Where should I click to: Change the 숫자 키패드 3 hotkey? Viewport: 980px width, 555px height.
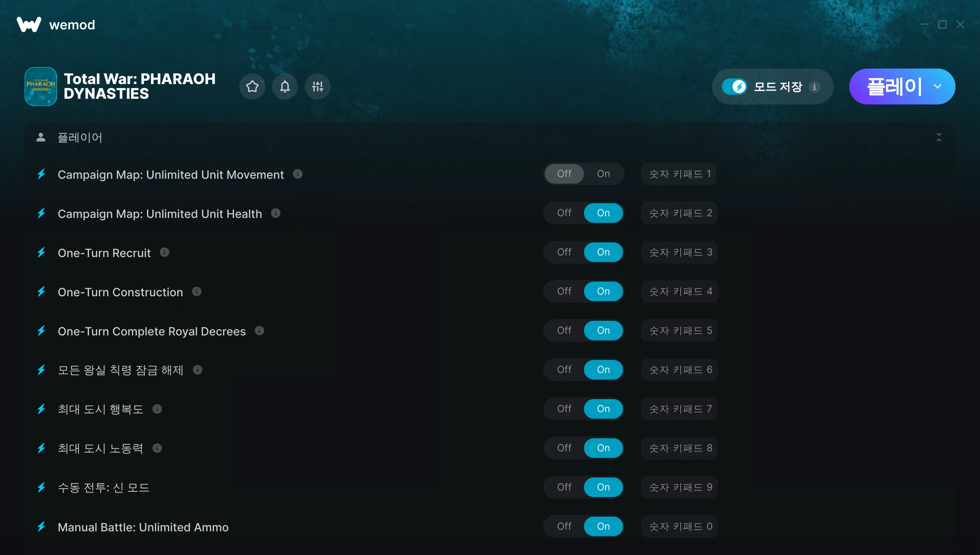679,252
